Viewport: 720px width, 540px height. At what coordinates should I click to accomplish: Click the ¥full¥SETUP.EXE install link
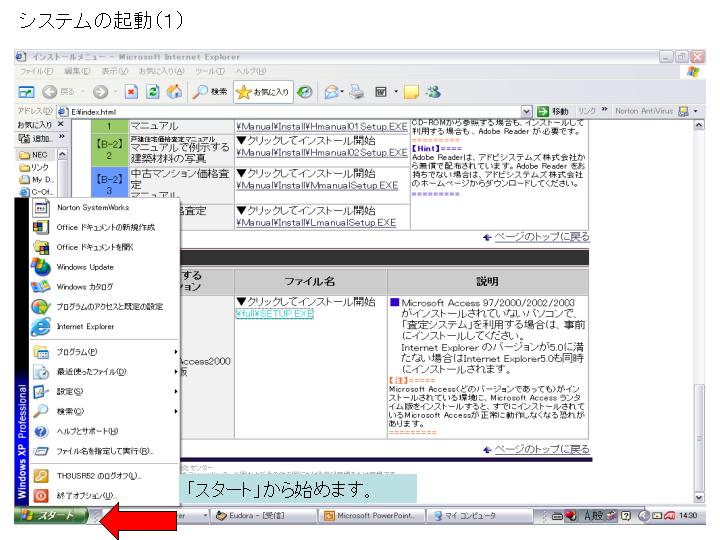click(275, 313)
